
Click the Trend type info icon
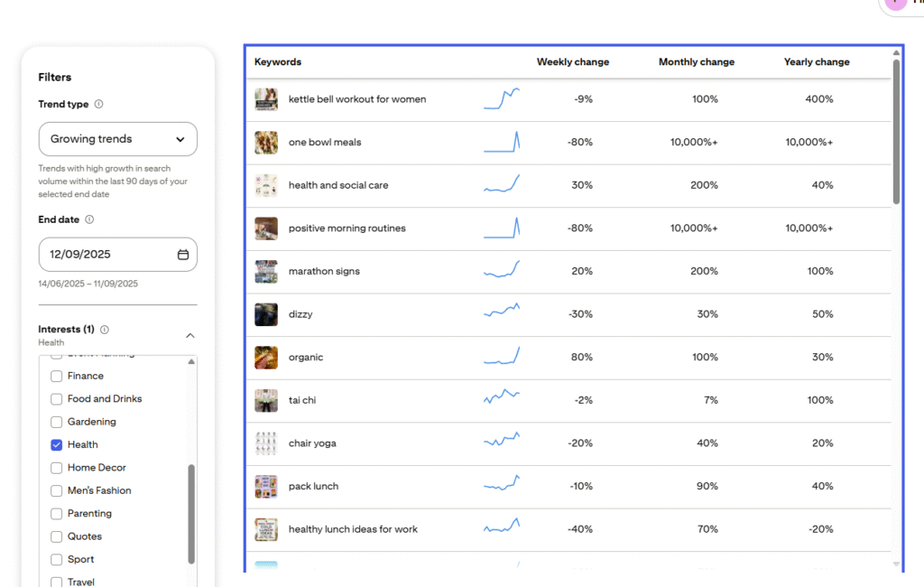(99, 104)
